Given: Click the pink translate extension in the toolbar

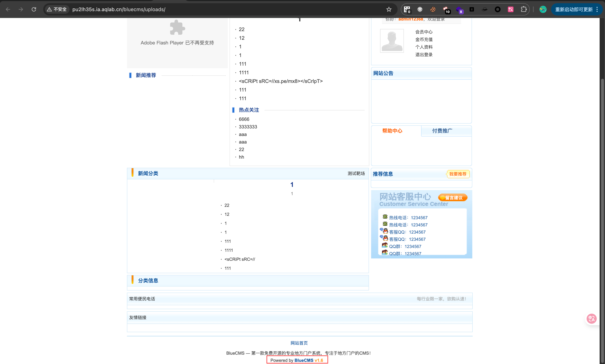Looking at the screenshot, I should (511, 9).
